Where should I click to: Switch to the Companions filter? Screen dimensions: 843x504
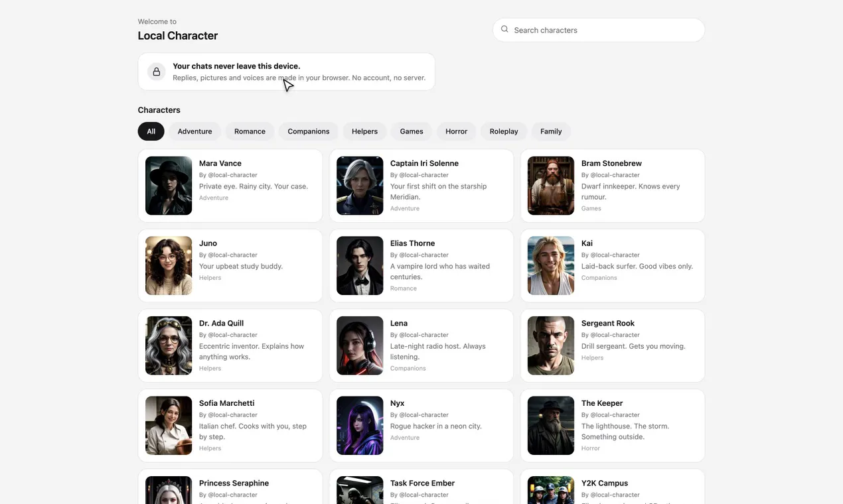coord(309,131)
